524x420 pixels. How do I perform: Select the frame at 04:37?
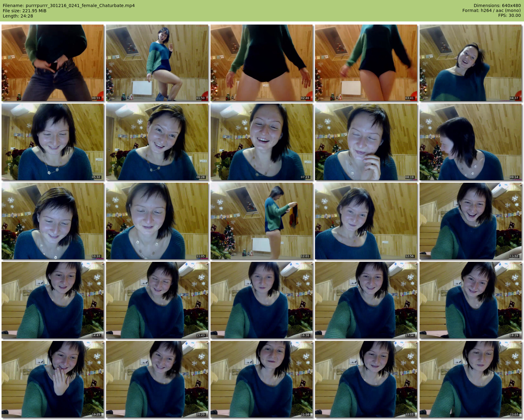pyautogui.click(x=471, y=63)
